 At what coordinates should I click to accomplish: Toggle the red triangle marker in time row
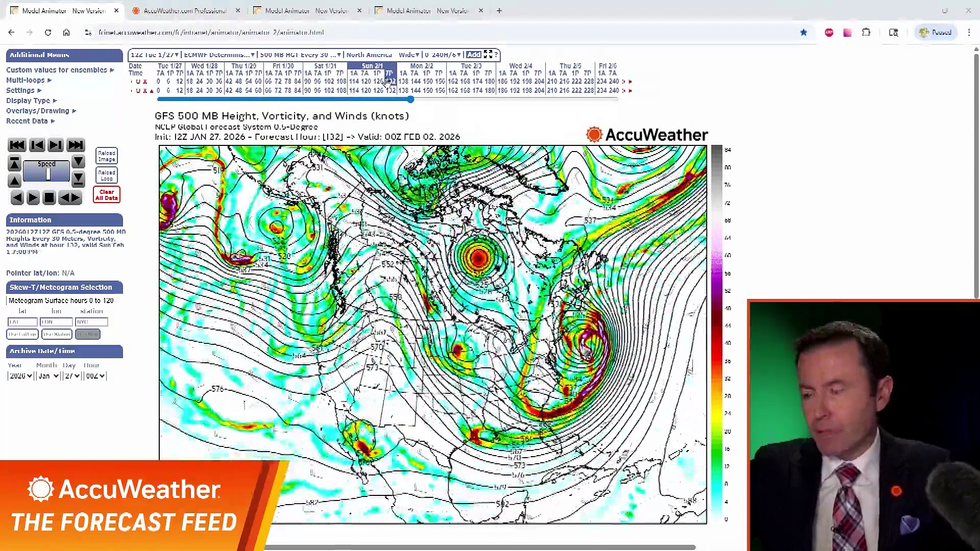pyautogui.click(x=152, y=90)
